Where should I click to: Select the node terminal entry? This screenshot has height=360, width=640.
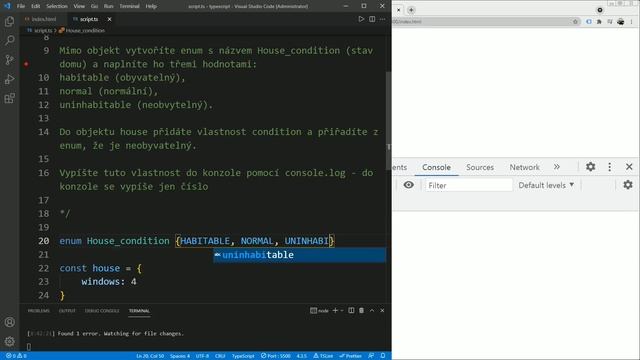coord(319,311)
